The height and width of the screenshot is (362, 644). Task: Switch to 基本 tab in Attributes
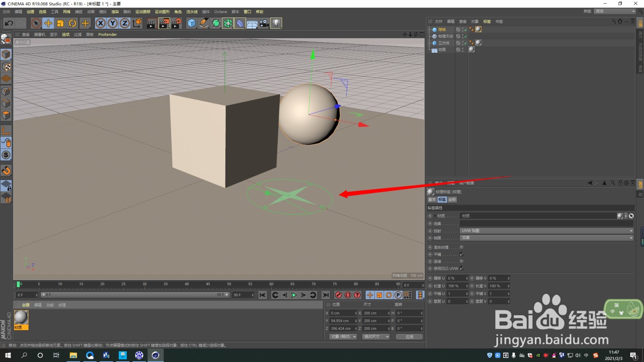[432, 200]
